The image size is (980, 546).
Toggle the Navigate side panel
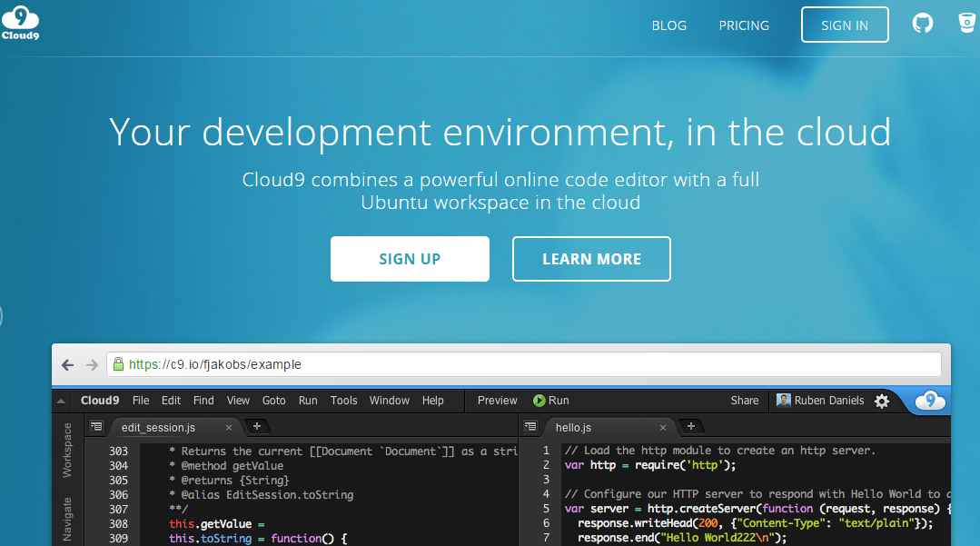67,519
